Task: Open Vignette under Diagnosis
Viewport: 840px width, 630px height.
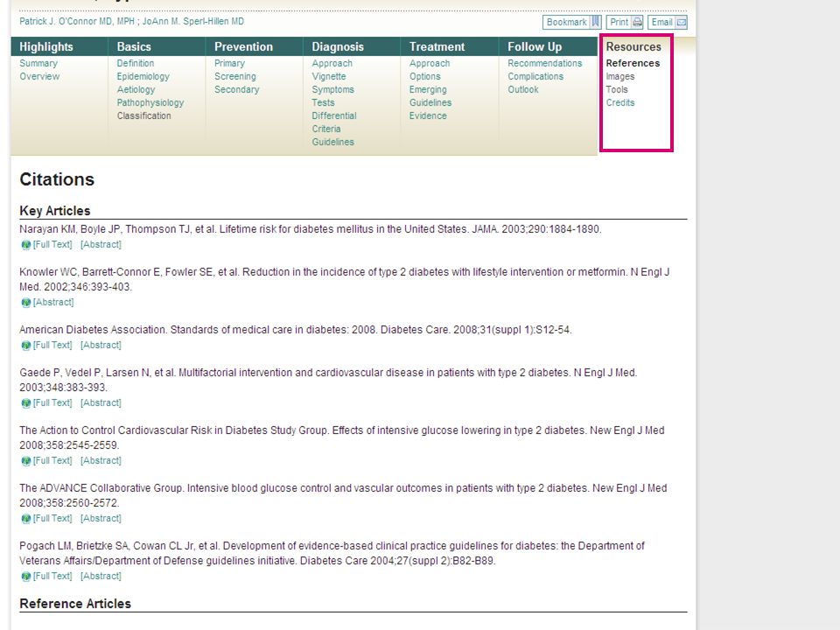Action: pyautogui.click(x=329, y=77)
